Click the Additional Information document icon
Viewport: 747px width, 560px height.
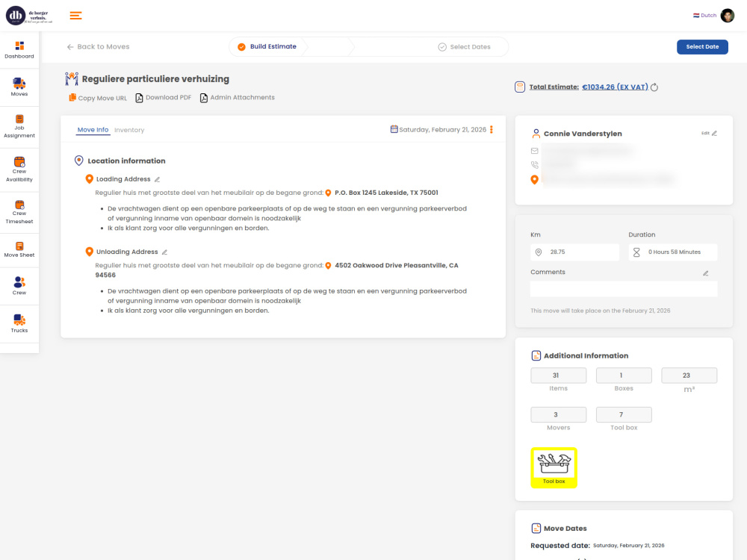(536, 355)
